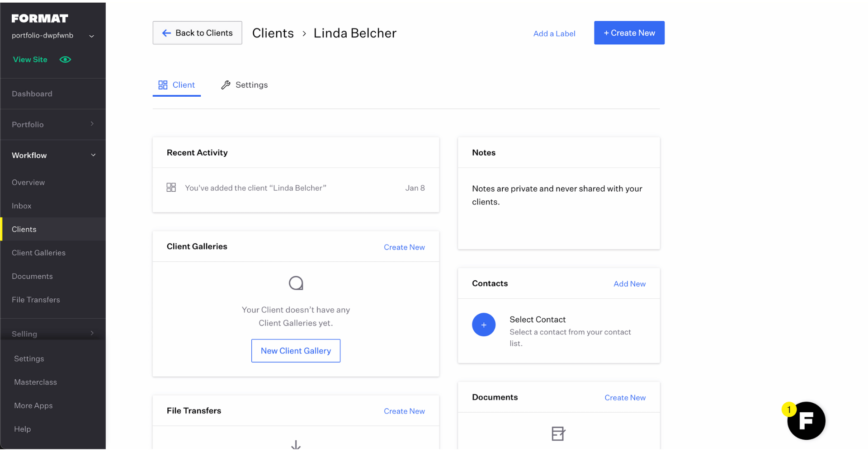
Task: Click the Format logo in sidebar
Action: click(40, 19)
